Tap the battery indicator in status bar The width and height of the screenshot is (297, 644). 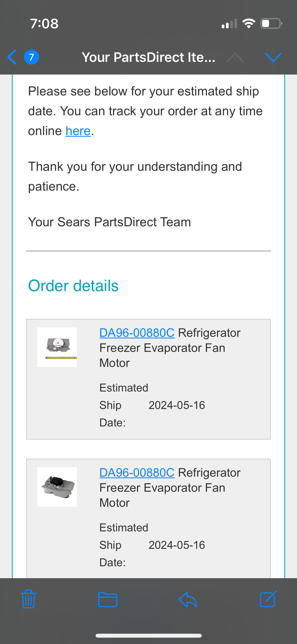click(270, 24)
